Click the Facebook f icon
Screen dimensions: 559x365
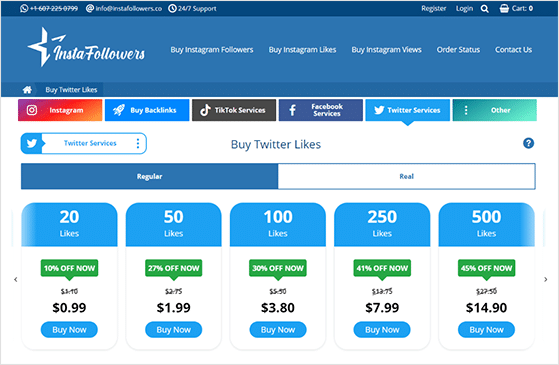(292, 110)
